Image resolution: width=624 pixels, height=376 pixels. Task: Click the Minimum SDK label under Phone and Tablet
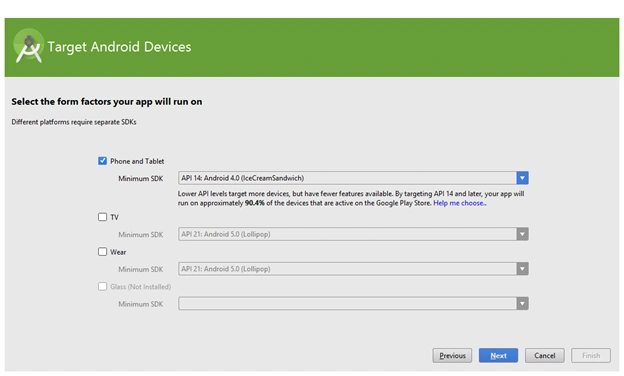[x=140, y=179]
